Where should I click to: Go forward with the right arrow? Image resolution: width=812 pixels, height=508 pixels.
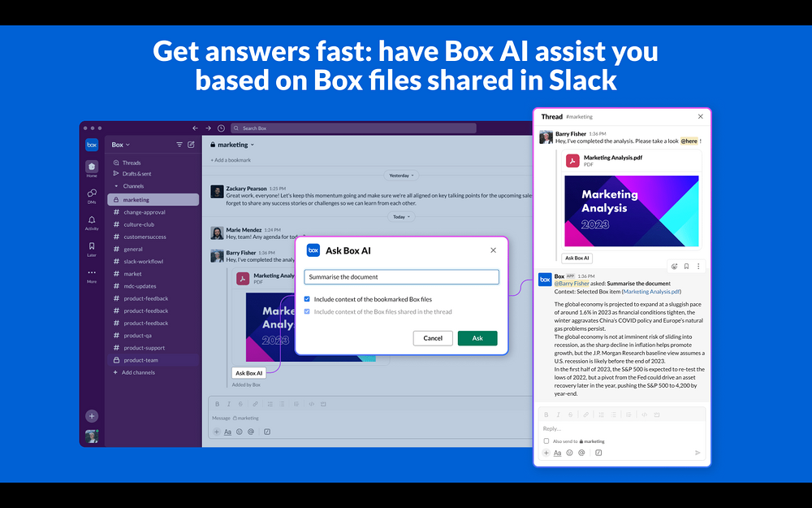pyautogui.click(x=208, y=128)
